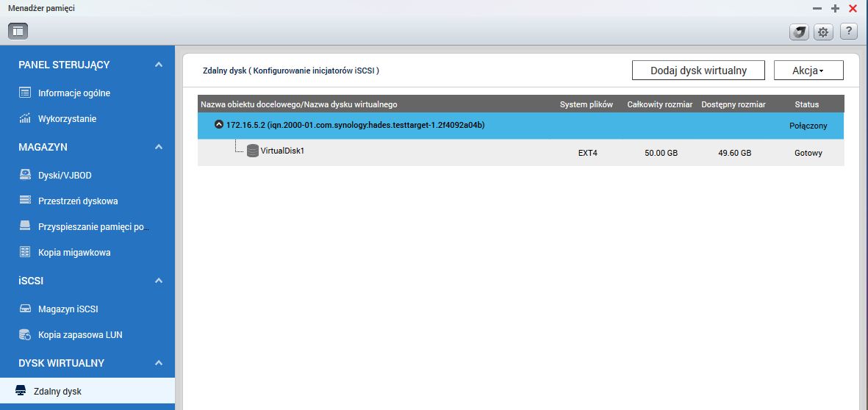This screenshot has height=410, width=868.
Task: Click the 50.00 GB total size cell
Action: (661, 153)
